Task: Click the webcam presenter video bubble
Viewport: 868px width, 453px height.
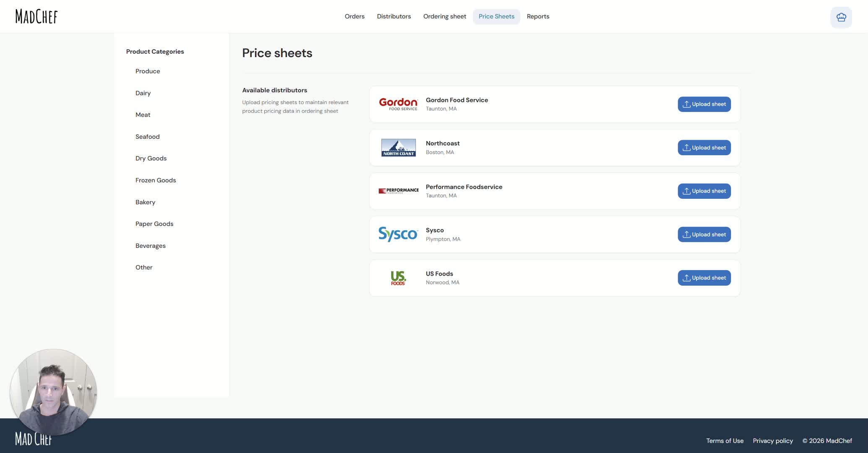Action: coord(53,391)
